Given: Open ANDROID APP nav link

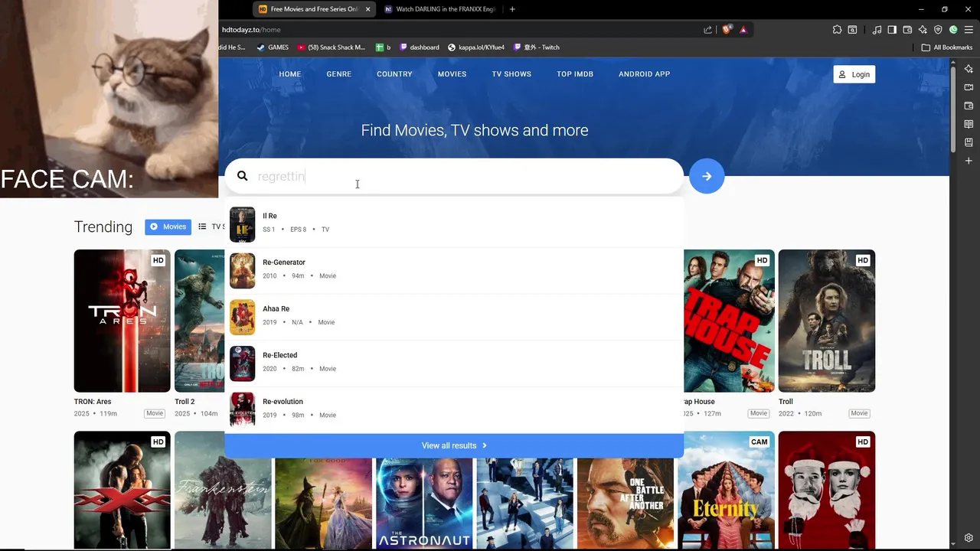Looking at the screenshot, I should pyautogui.click(x=644, y=74).
